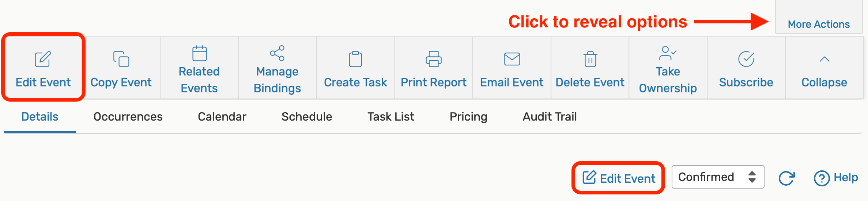Click the Edit Event pencil icon in toolbar
The image size is (868, 201).
tap(43, 59)
